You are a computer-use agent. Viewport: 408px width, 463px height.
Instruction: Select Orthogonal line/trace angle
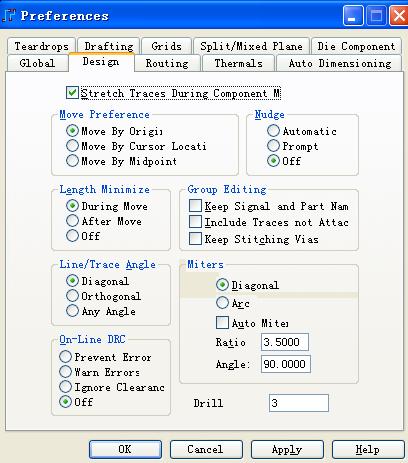coord(72,296)
